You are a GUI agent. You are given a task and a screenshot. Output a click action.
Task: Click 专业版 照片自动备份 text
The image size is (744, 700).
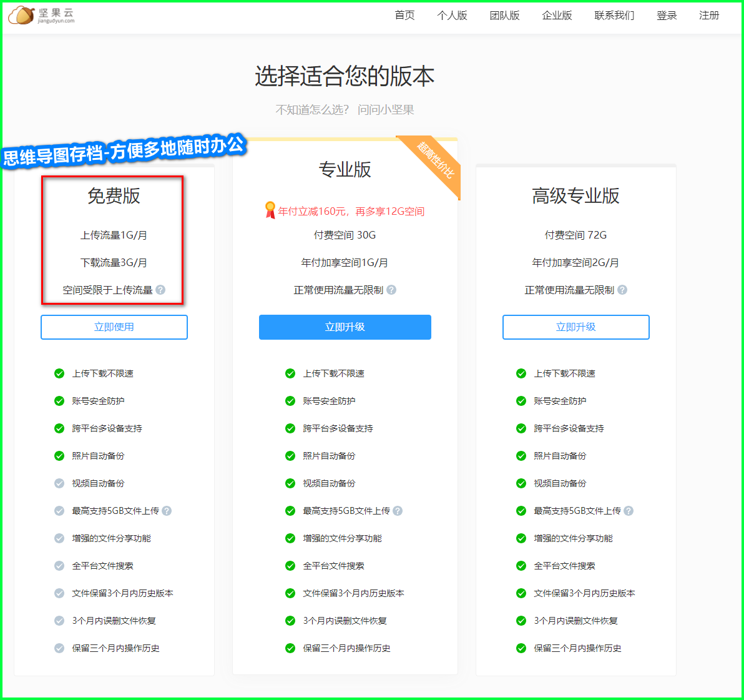tap(329, 456)
